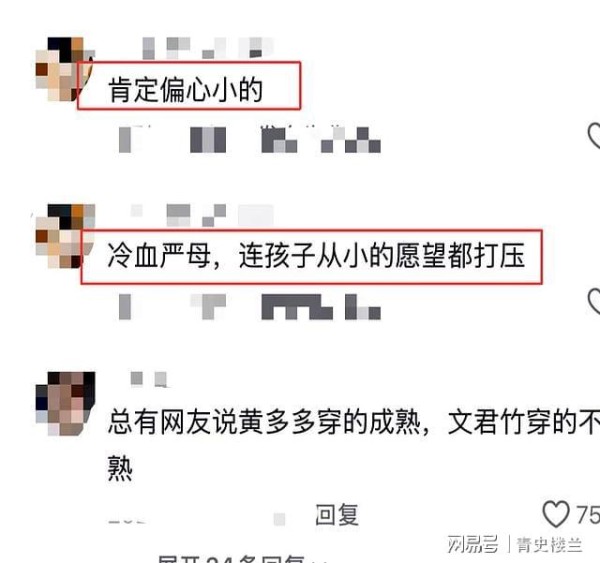
Task: Click the blurred info line below 肯定偏心小的
Action: (249, 139)
